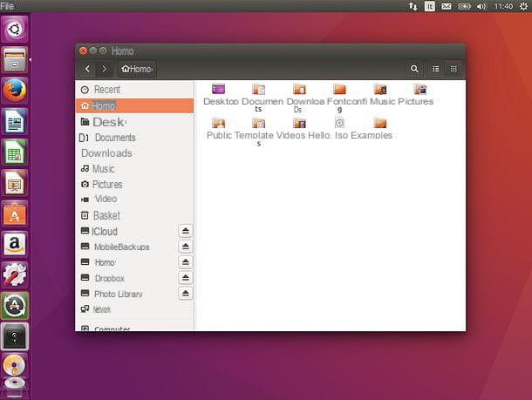Image resolution: width=532 pixels, height=400 pixels.
Task: Select highlighted Home in the sidebar
Action: (x=134, y=105)
